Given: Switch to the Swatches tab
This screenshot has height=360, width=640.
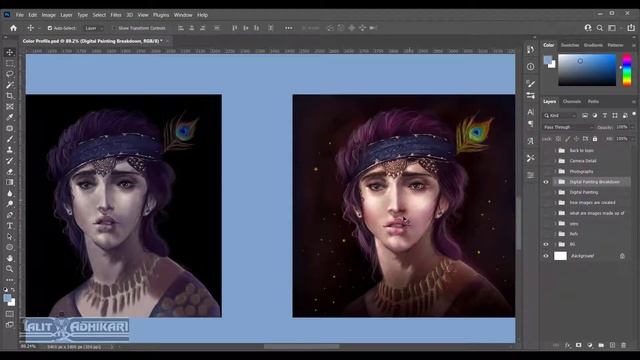Looking at the screenshot, I should click(570, 45).
